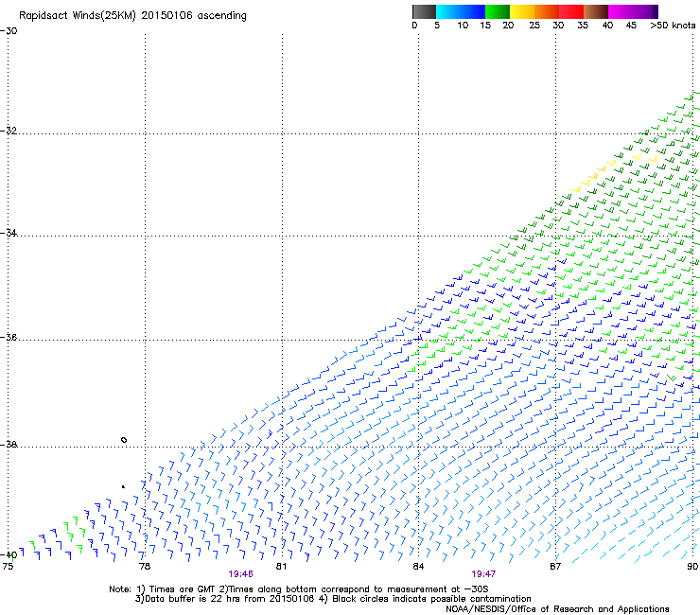The image size is (700, 615).
Task: Click the 84 longitude axis label
Action: 418,567
